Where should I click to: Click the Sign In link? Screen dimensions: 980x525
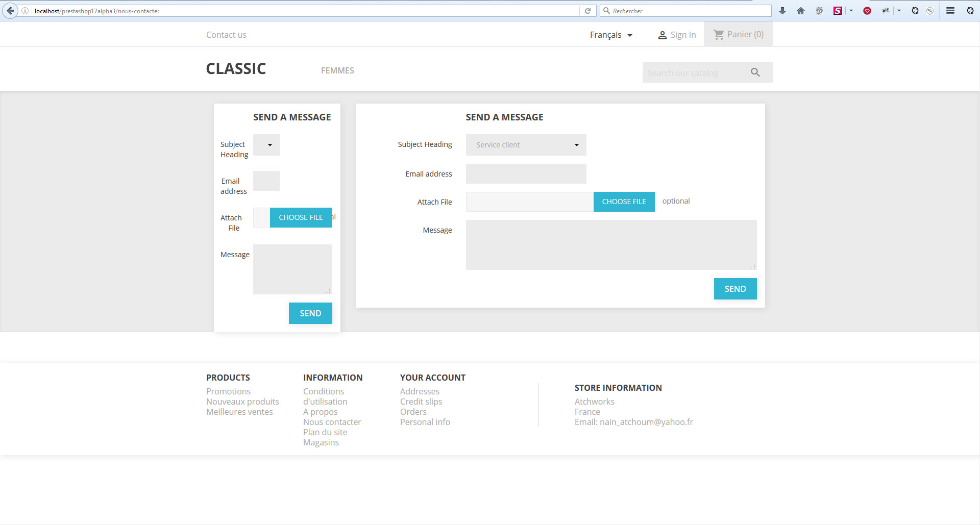[683, 35]
